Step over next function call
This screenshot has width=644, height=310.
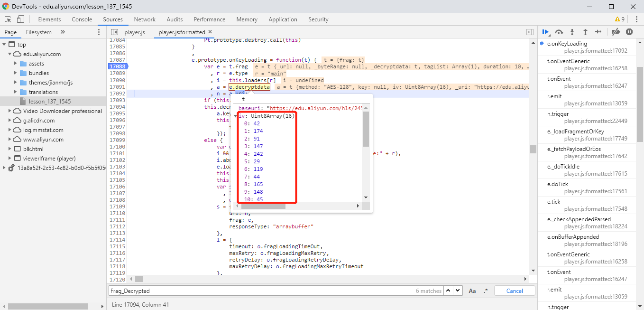[x=559, y=32]
